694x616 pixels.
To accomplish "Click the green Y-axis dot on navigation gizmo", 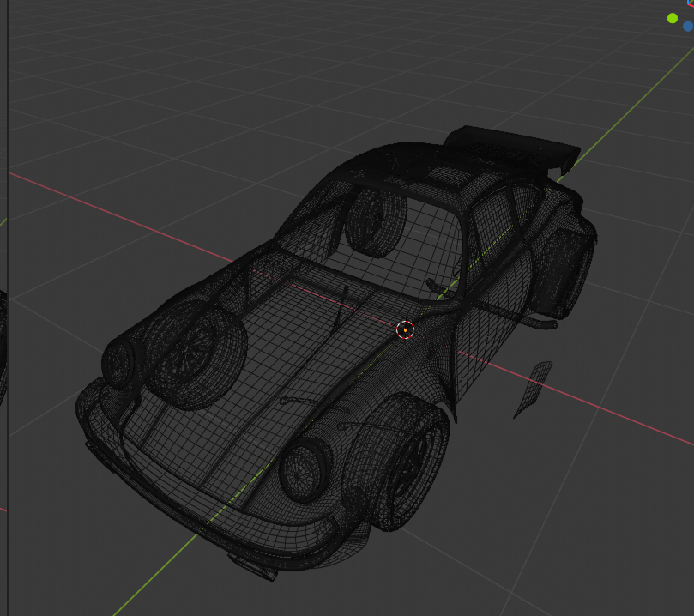I will click(x=673, y=18).
